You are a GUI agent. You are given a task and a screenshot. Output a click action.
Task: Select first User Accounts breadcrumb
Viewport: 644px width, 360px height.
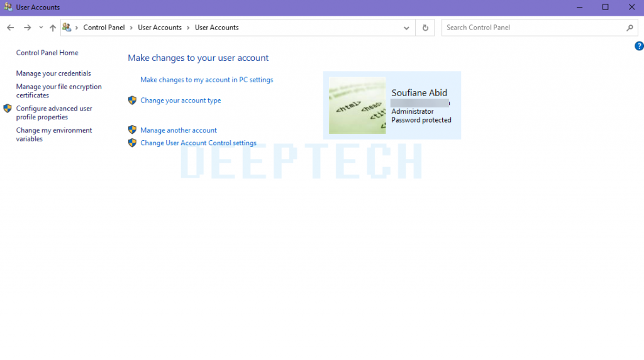pos(159,28)
